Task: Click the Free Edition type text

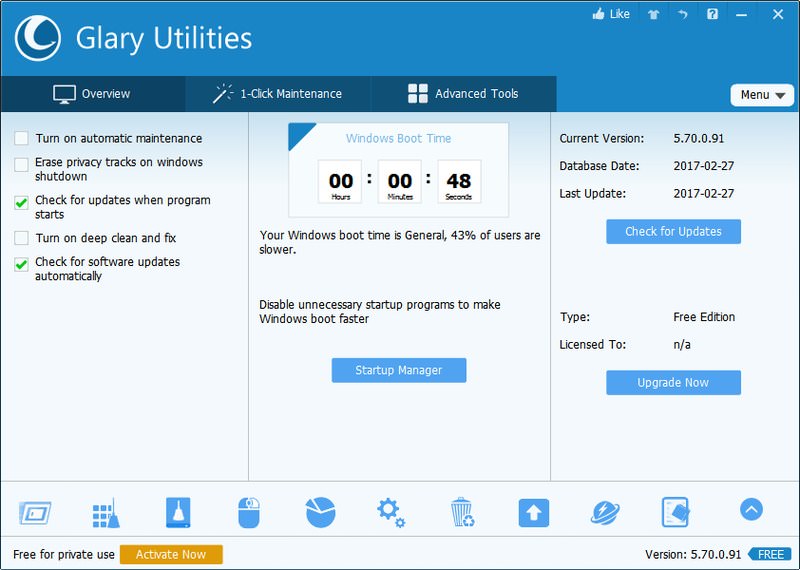Action: pos(704,317)
